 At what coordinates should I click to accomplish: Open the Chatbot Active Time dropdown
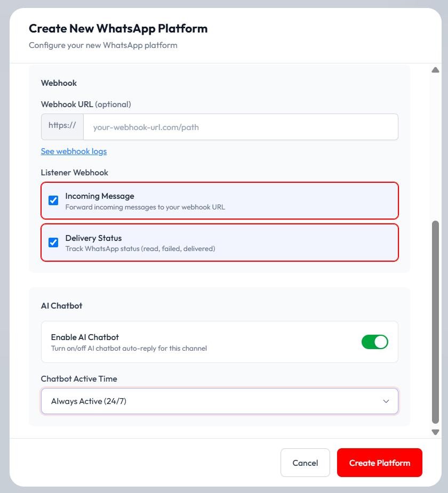point(220,401)
